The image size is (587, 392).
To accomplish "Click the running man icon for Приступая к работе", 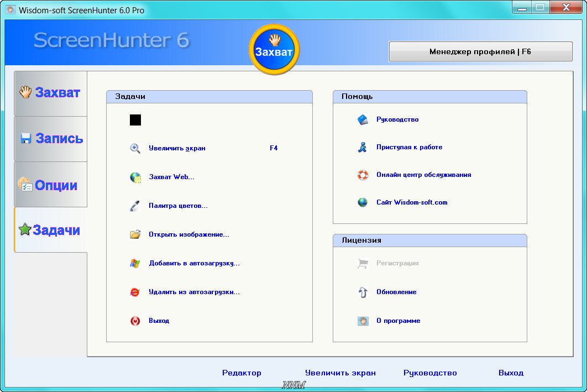I will 363,147.
